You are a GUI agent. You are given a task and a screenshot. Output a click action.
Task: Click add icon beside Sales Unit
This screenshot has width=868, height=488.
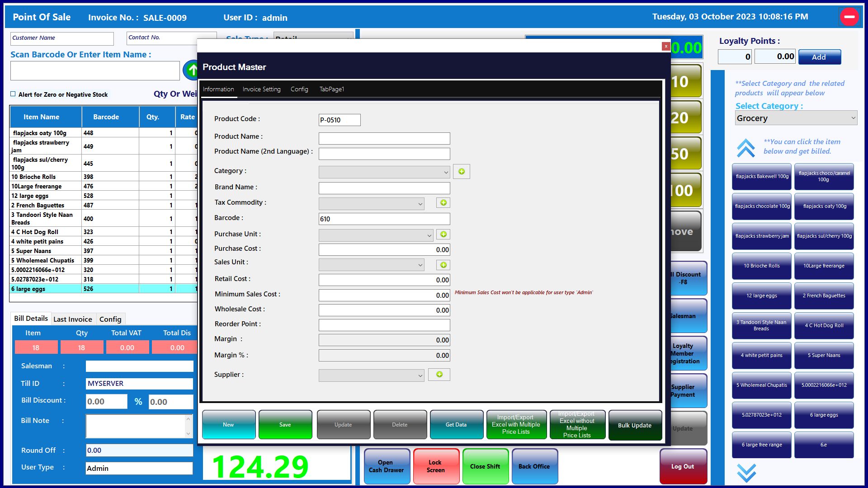[443, 265]
